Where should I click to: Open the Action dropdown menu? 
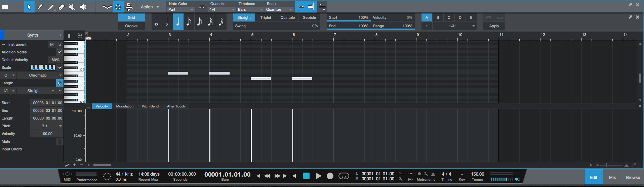click(x=150, y=7)
